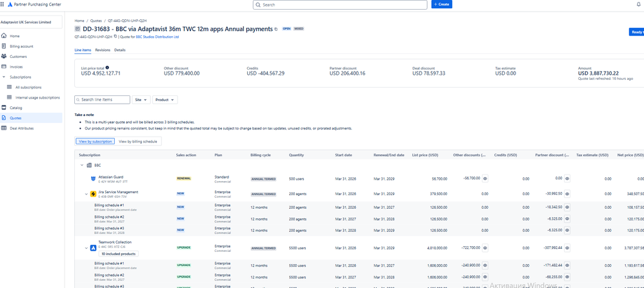Click the Create button
Image resolution: width=644 pixels, height=288 pixels.
[x=441, y=5]
